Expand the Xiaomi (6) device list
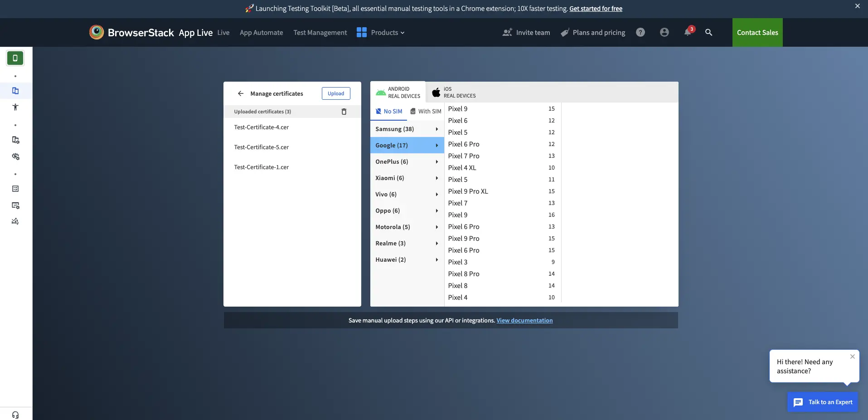Image resolution: width=868 pixels, height=420 pixels. (407, 178)
